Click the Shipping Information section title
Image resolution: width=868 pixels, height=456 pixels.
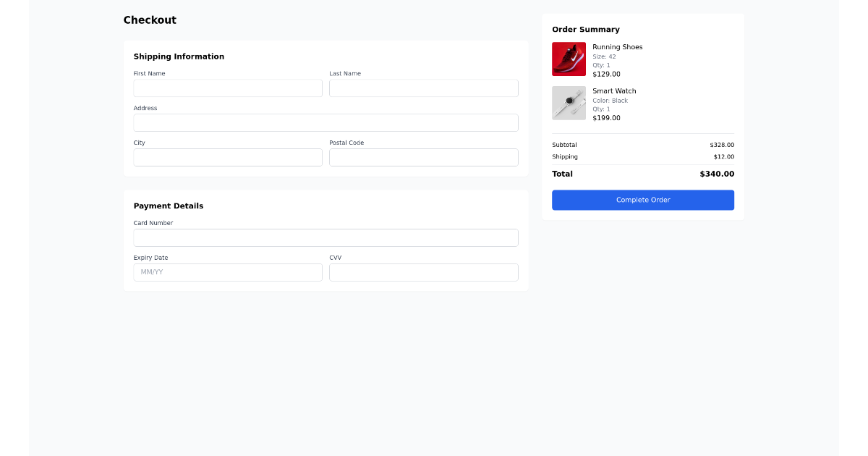pos(179,56)
